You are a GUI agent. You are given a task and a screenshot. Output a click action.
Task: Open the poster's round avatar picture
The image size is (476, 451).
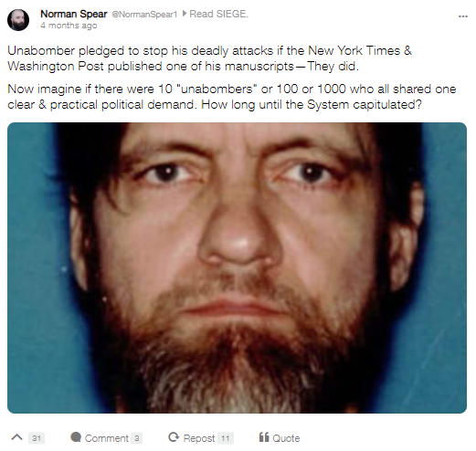(18, 20)
